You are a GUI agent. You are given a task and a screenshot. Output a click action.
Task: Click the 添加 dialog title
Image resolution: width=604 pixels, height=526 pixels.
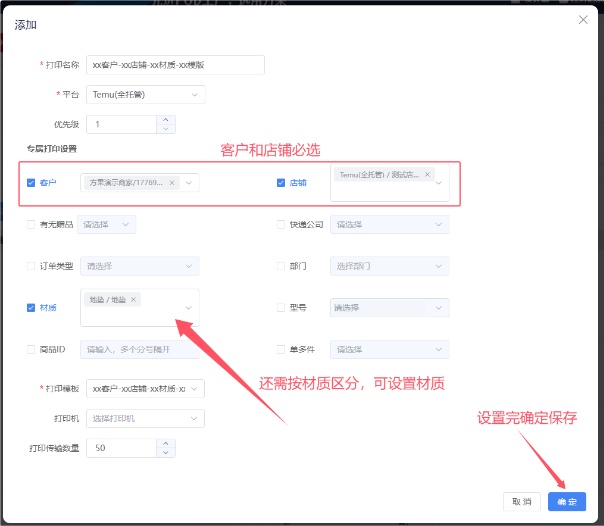click(x=25, y=25)
